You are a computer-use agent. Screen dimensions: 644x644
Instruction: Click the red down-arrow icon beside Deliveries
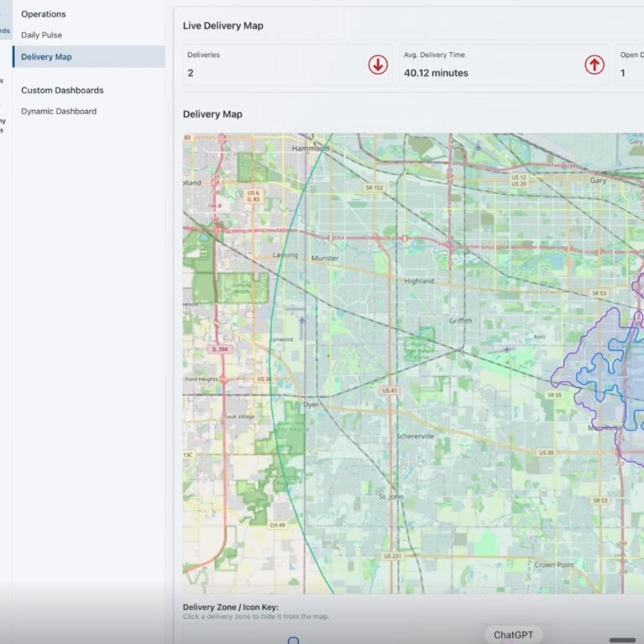pos(378,65)
